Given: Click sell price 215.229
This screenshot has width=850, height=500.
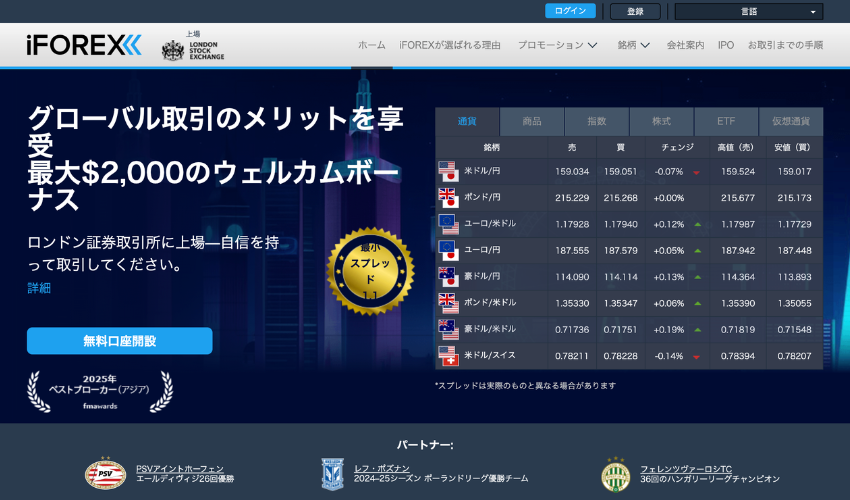Looking at the screenshot, I should click(572, 198).
